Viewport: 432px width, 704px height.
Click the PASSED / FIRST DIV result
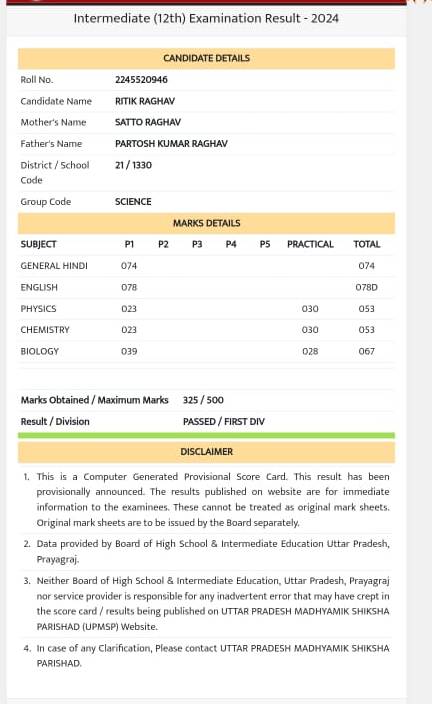tap(224, 422)
